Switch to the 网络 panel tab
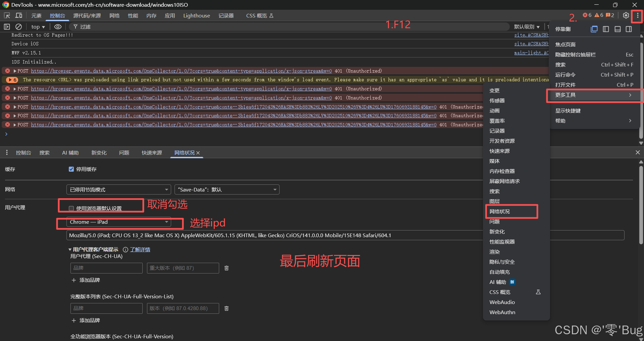The image size is (644, 341). [114, 16]
